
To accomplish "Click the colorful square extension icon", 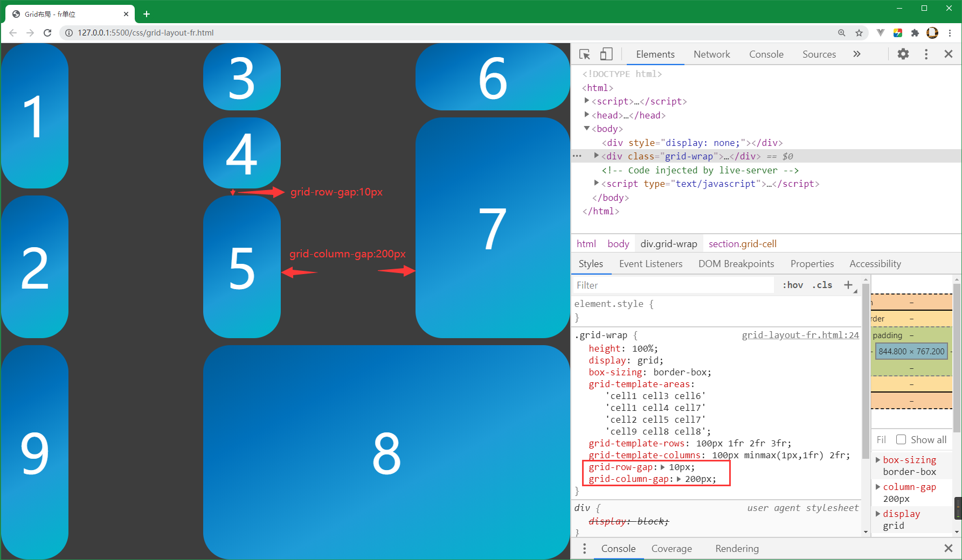I will (x=898, y=33).
